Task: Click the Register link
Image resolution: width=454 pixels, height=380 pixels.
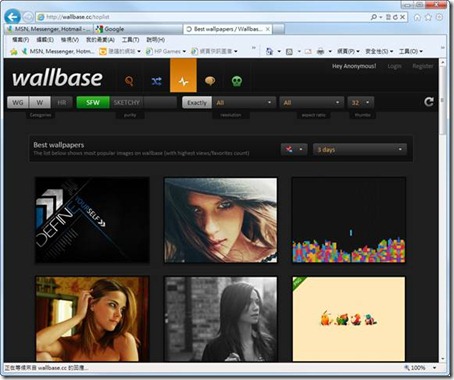Action: [x=422, y=66]
